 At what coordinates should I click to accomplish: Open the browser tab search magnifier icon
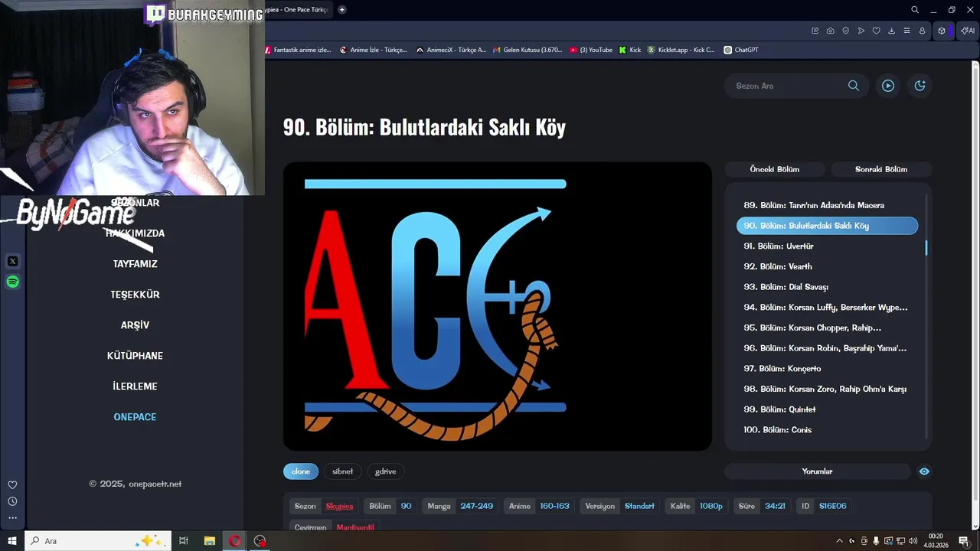click(915, 10)
